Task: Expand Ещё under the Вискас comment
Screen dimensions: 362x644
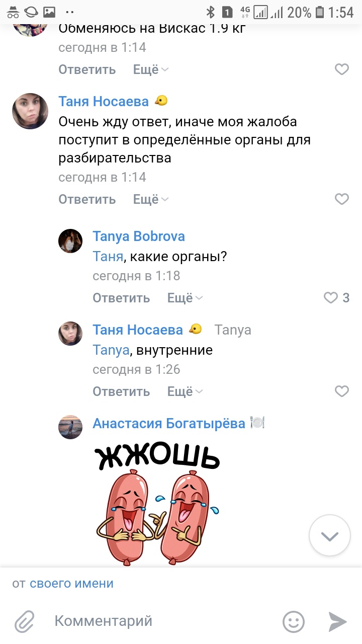Action: pyautogui.click(x=151, y=69)
